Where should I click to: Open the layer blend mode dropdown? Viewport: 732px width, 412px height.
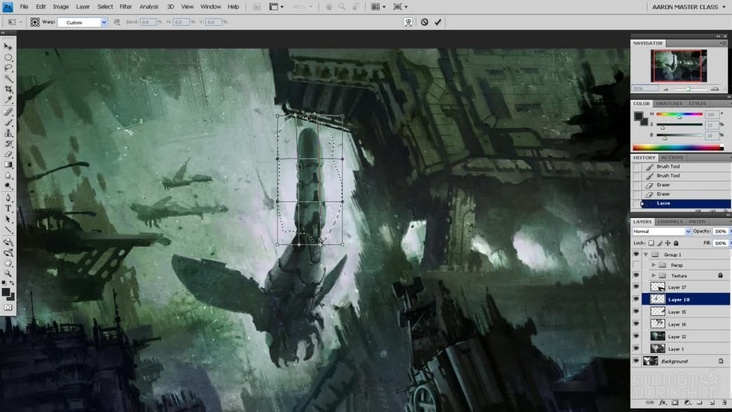[660, 231]
